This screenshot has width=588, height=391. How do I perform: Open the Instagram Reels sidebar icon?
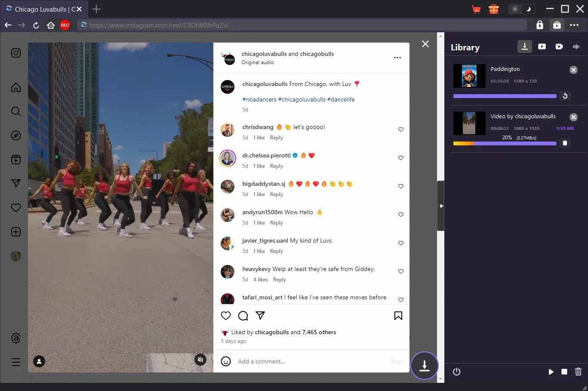(x=16, y=160)
